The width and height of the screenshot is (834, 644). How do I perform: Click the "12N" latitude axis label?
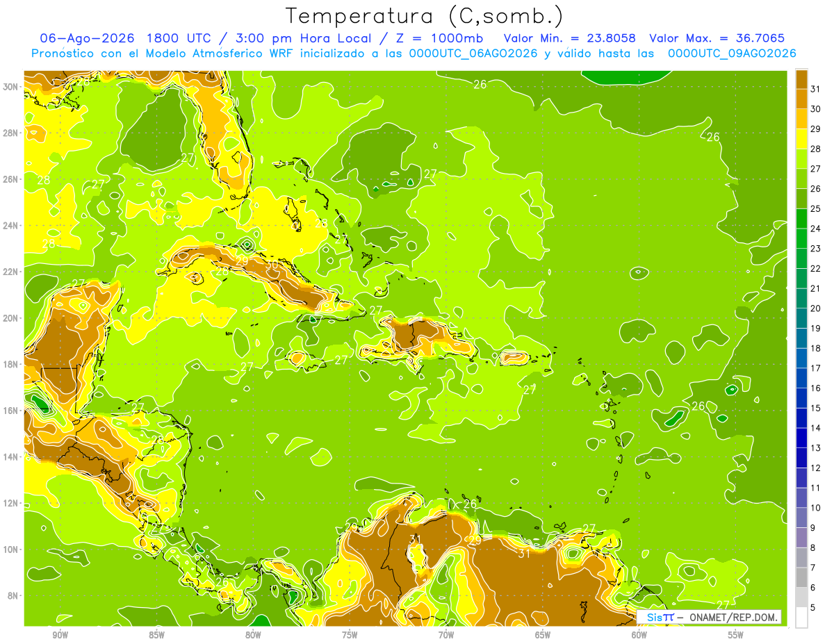click(x=11, y=503)
